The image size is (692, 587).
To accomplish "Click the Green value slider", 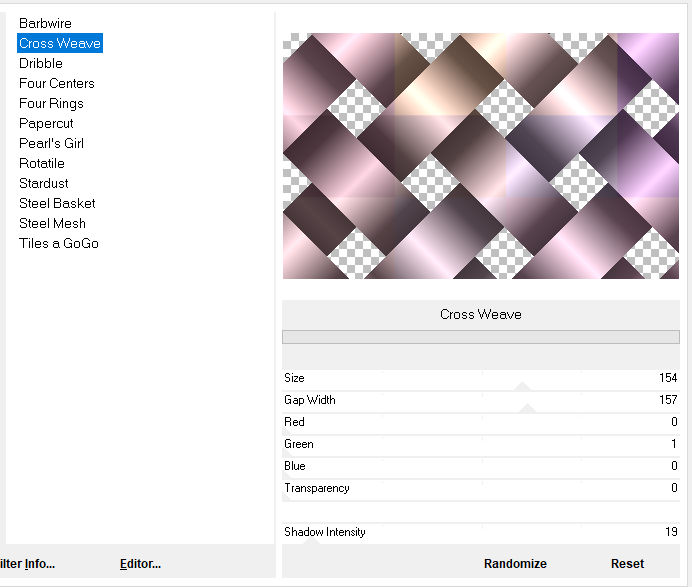I will (x=480, y=444).
